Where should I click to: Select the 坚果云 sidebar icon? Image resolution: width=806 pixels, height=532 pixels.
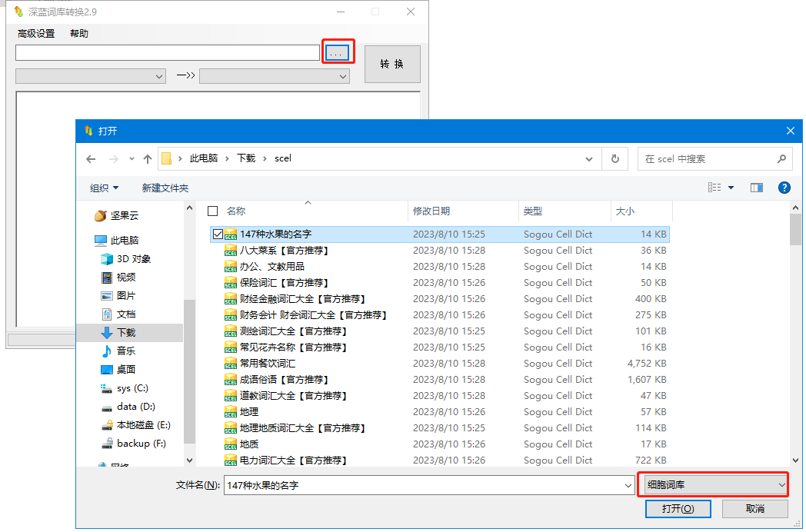click(x=100, y=216)
